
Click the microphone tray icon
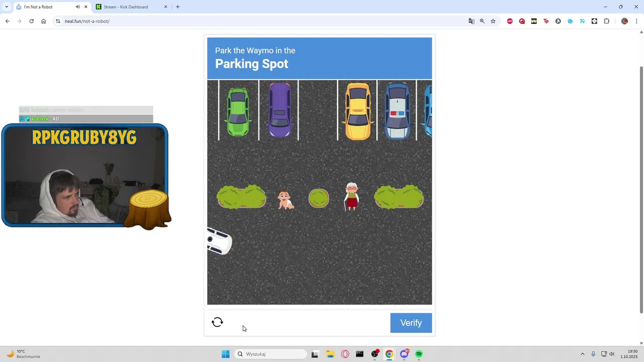click(x=593, y=354)
